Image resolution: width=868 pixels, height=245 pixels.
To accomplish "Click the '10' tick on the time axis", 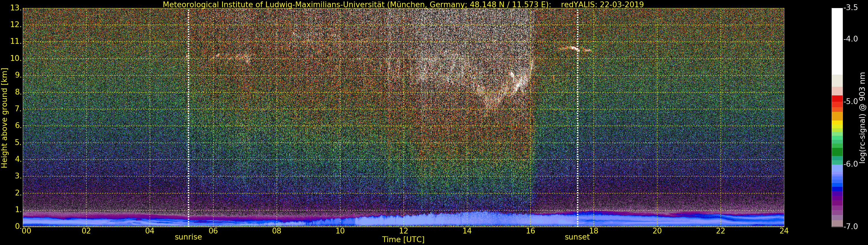I will point(340,231).
